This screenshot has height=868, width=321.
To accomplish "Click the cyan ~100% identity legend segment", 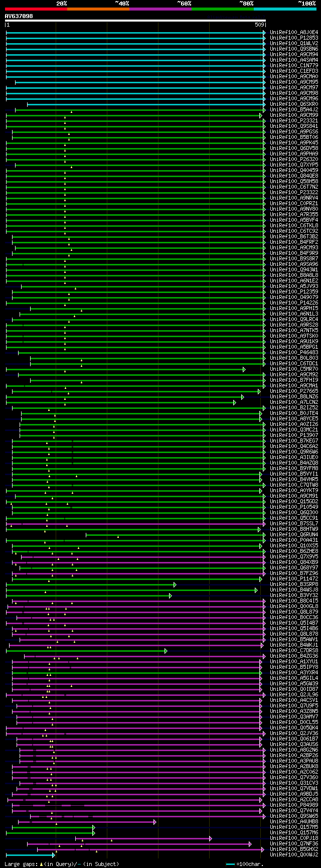I will point(285,9).
